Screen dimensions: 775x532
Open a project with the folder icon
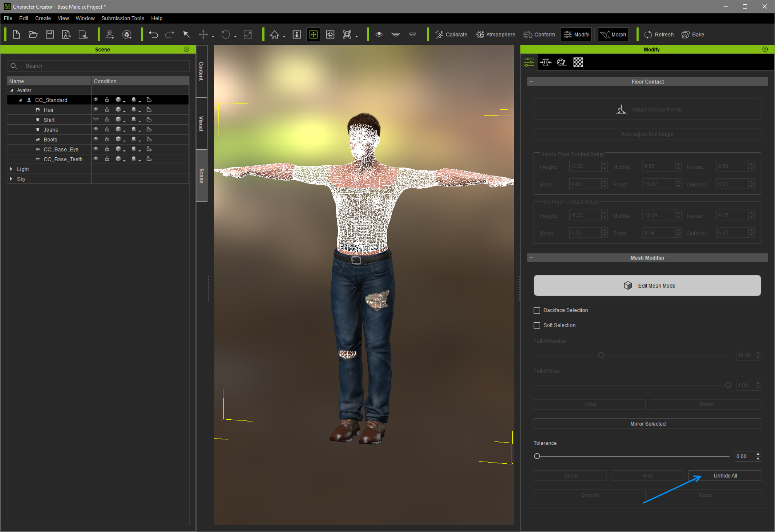[x=33, y=34]
